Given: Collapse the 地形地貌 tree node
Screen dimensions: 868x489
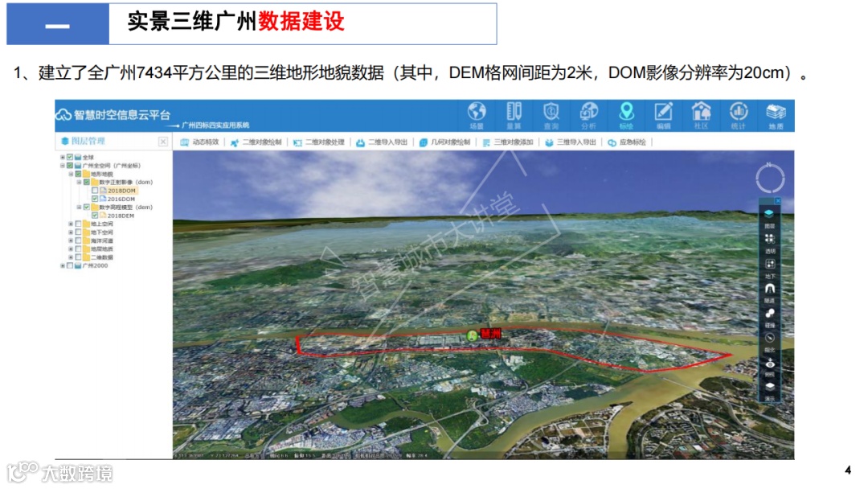Looking at the screenshot, I should point(71,174).
